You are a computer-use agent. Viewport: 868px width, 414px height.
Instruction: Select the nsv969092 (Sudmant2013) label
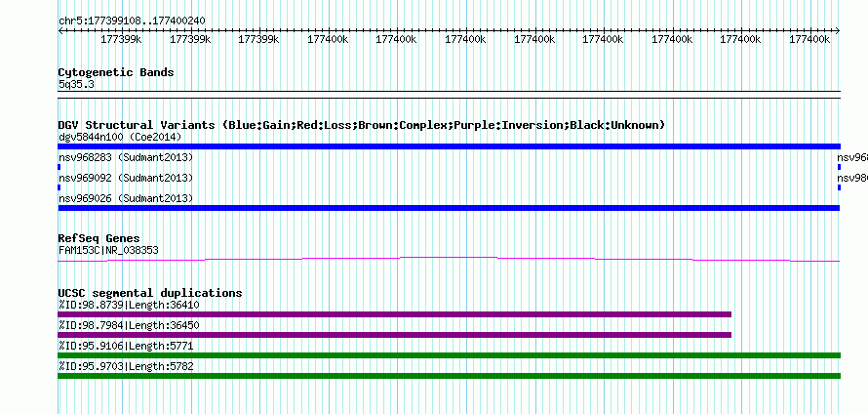point(126,178)
